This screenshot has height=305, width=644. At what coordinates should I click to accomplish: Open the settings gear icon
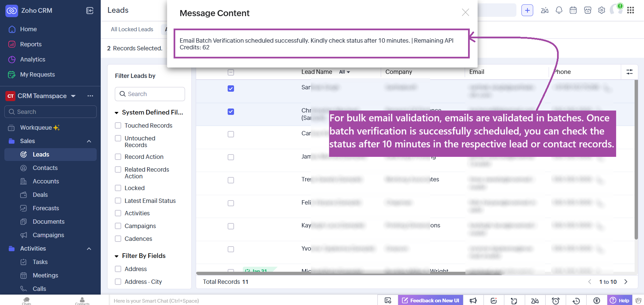601,10
